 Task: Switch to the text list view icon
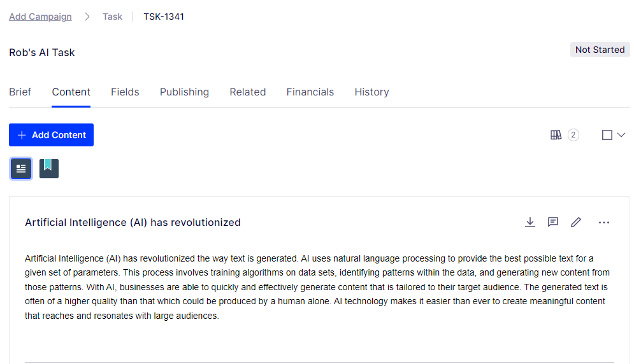[x=21, y=169]
